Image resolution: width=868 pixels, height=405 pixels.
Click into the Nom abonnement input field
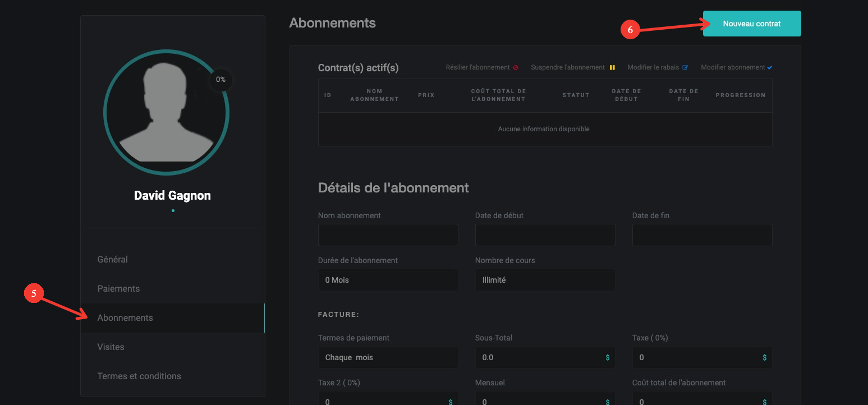tap(388, 235)
